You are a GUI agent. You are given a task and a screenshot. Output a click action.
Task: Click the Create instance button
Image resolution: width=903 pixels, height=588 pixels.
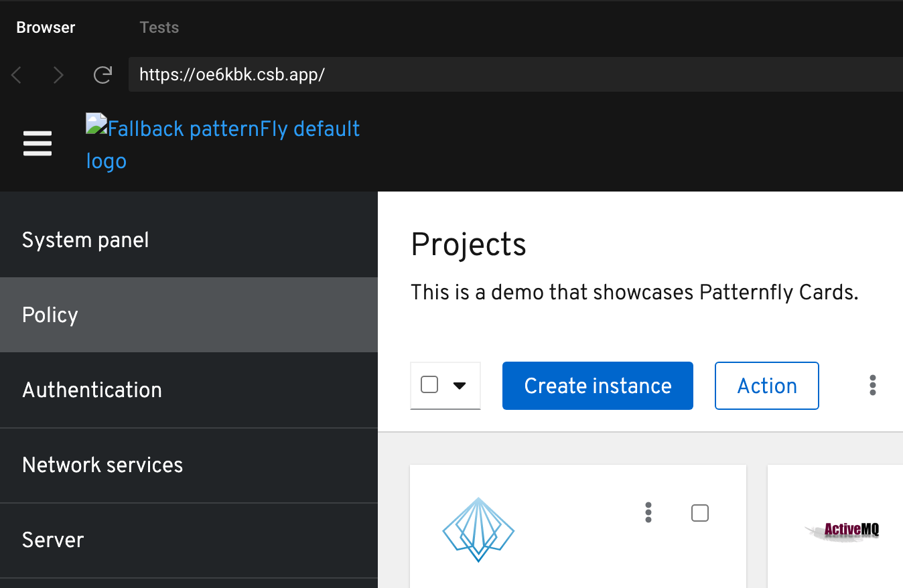pos(598,386)
